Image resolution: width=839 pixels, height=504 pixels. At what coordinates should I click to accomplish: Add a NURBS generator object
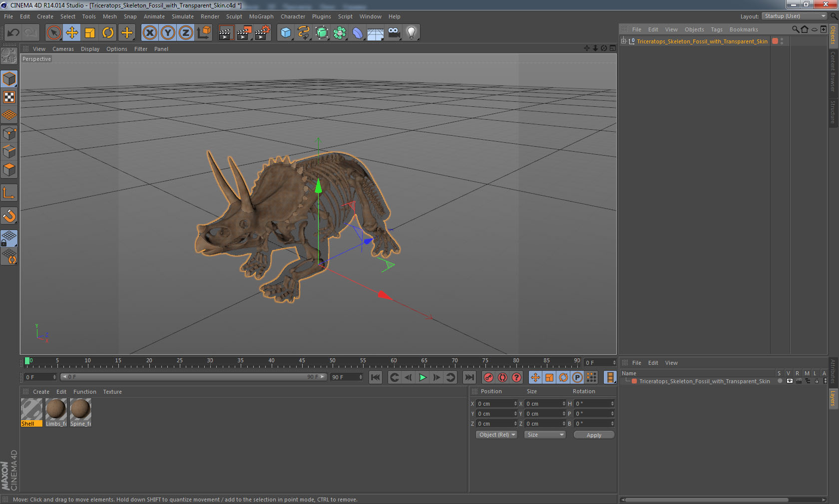[322, 33]
